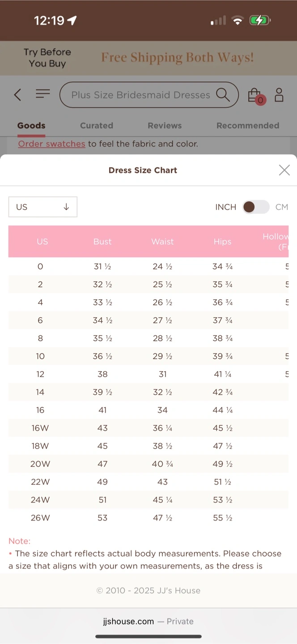Tap the location arrow in status bar
The height and width of the screenshot is (644, 297).
pyautogui.click(x=72, y=21)
